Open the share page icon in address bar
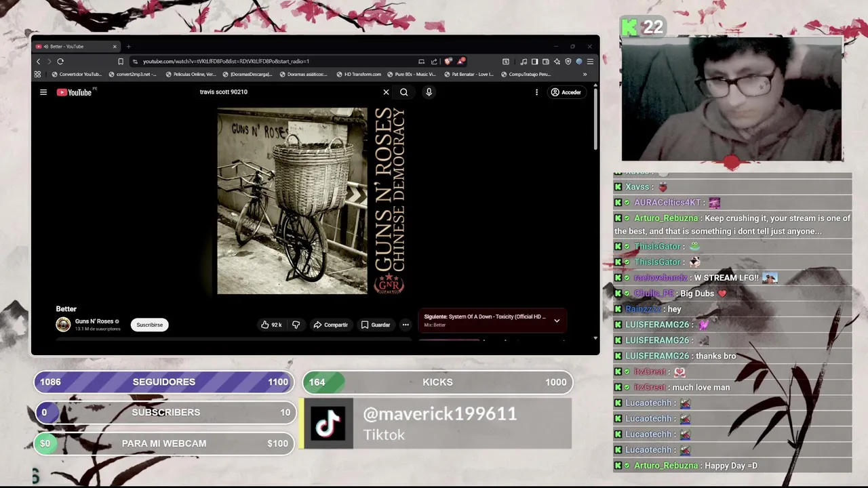This screenshot has width=868, height=488. [434, 62]
